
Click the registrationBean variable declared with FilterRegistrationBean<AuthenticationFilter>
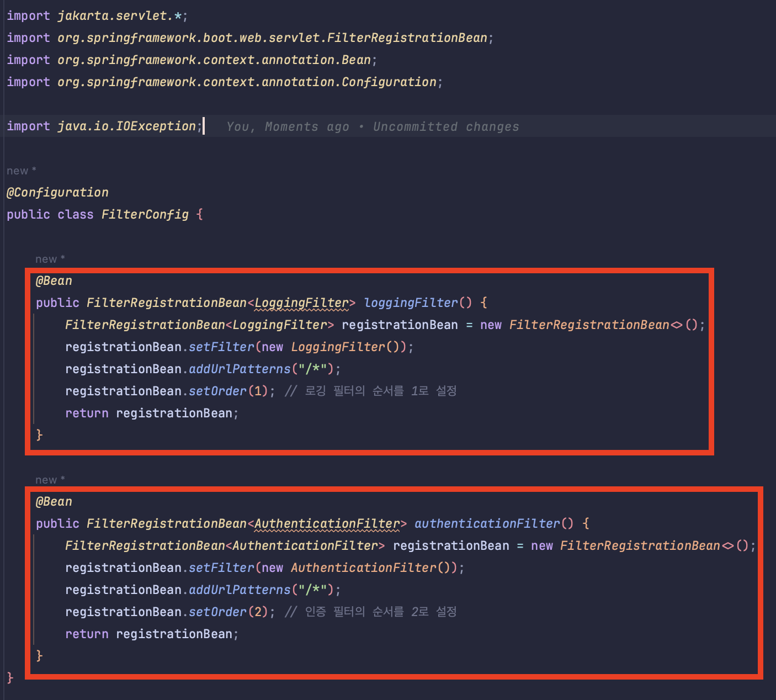point(451,546)
